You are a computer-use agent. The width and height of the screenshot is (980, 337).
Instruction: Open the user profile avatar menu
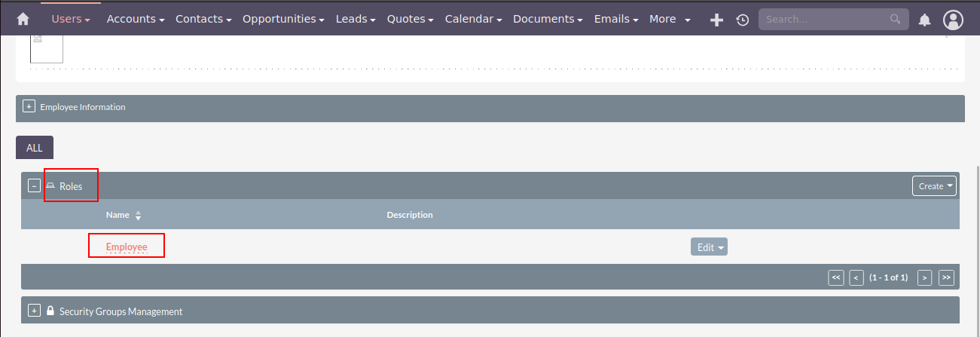(953, 20)
